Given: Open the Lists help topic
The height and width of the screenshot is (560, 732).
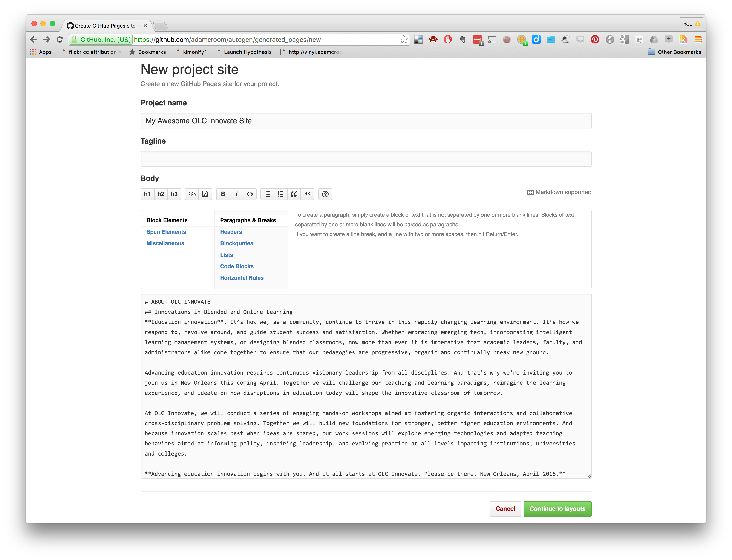Looking at the screenshot, I should click(227, 255).
